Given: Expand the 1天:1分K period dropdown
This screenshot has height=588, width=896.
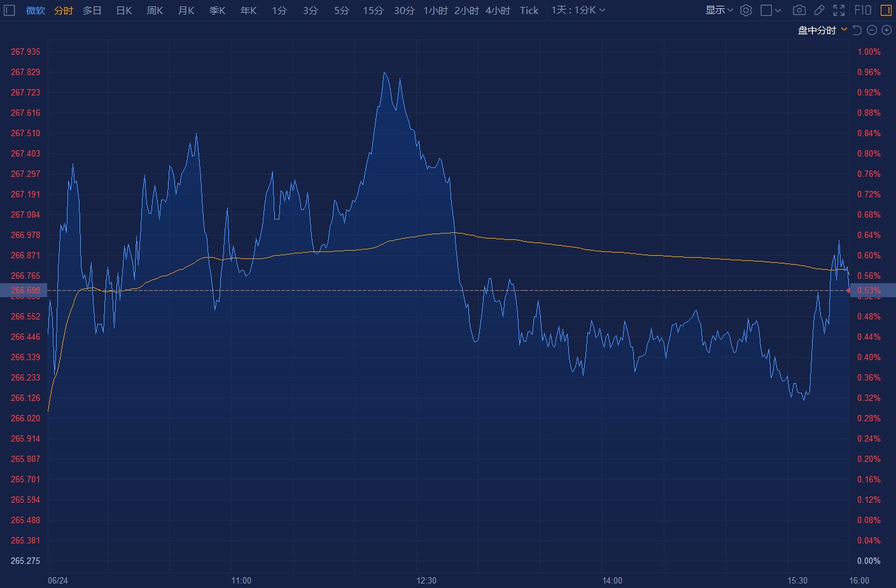Looking at the screenshot, I should [x=578, y=10].
